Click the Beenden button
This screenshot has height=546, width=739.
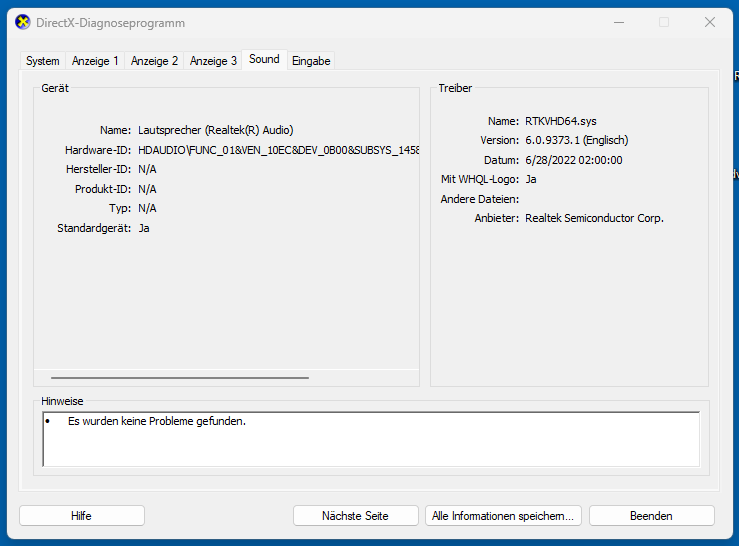tap(651, 516)
